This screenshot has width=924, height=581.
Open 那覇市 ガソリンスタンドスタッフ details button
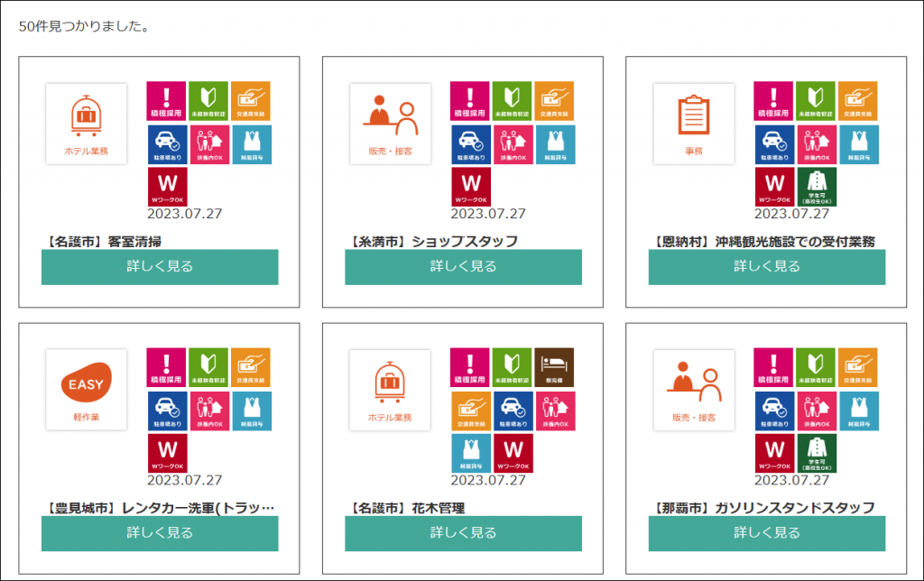(x=766, y=533)
